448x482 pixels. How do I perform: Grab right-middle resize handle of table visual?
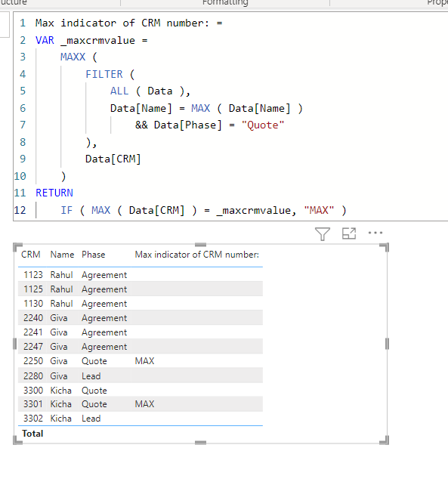(x=387, y=344)
